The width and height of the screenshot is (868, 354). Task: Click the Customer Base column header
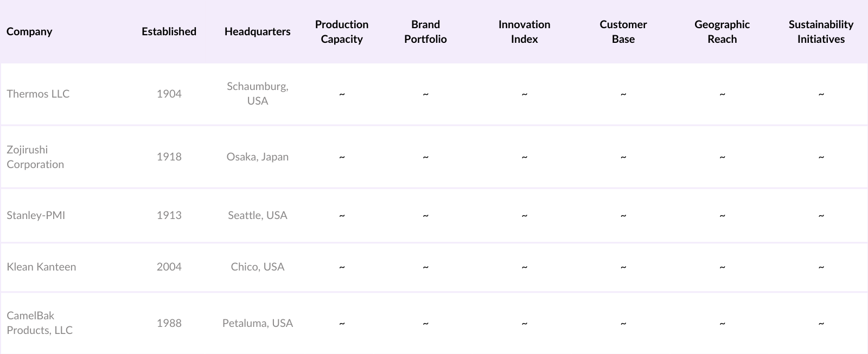(623, 31)
